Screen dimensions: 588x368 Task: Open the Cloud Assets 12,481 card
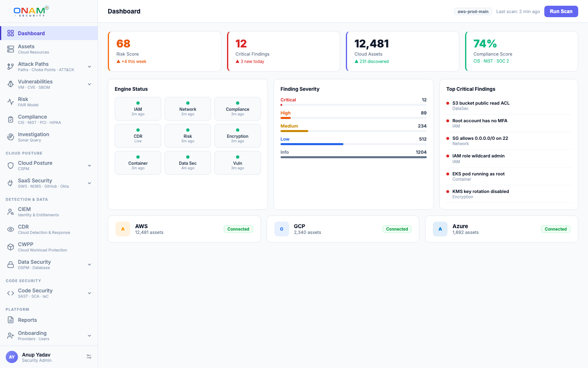pos(403,52)
